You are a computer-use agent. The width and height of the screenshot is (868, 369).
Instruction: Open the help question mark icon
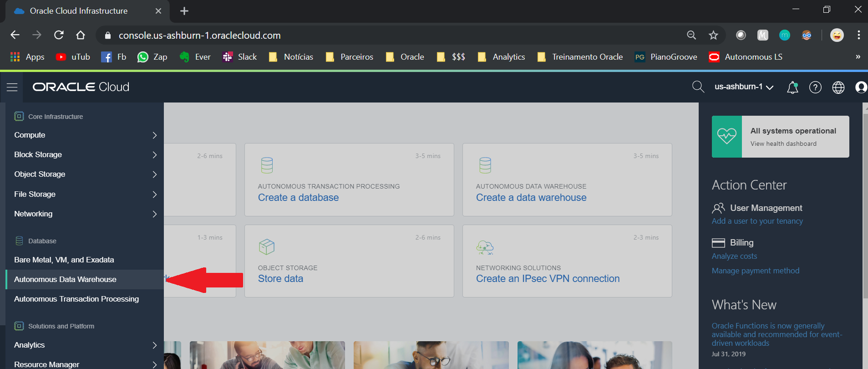(815, 87)
